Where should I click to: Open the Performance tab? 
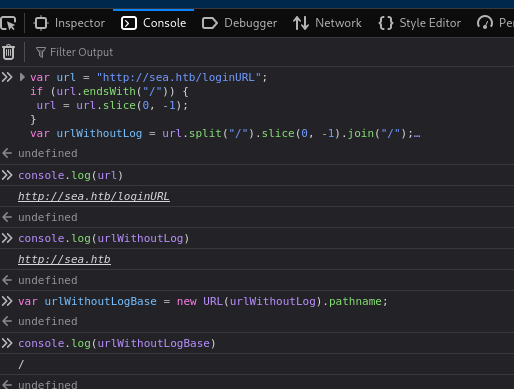pyautogui.click(x=495, y=23)
